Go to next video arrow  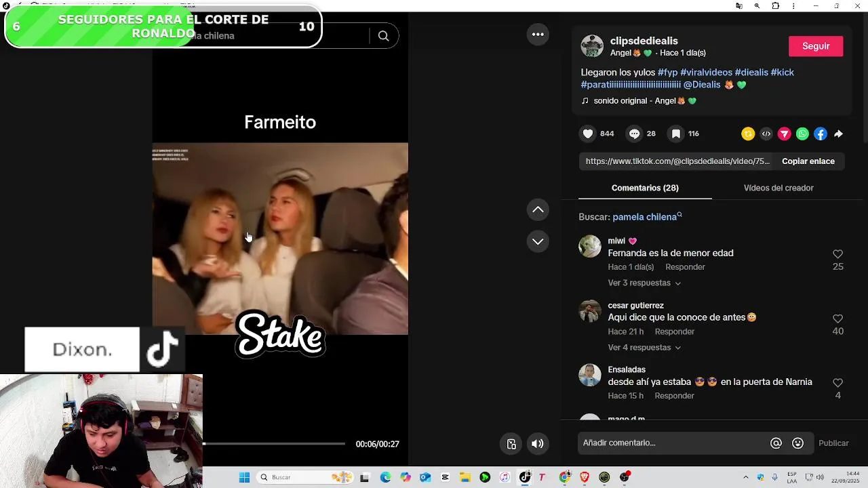point(538,241)
